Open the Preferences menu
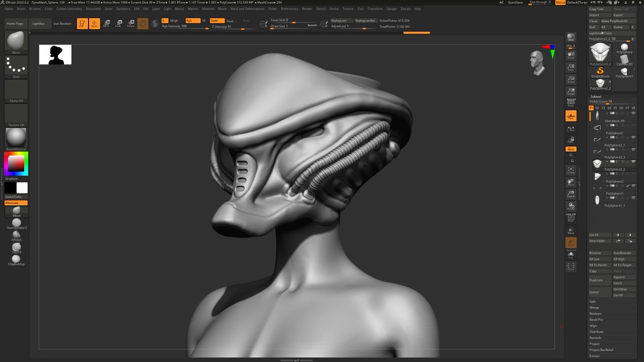644x362 pixels. pyautogui.click(x=289, y=9)
